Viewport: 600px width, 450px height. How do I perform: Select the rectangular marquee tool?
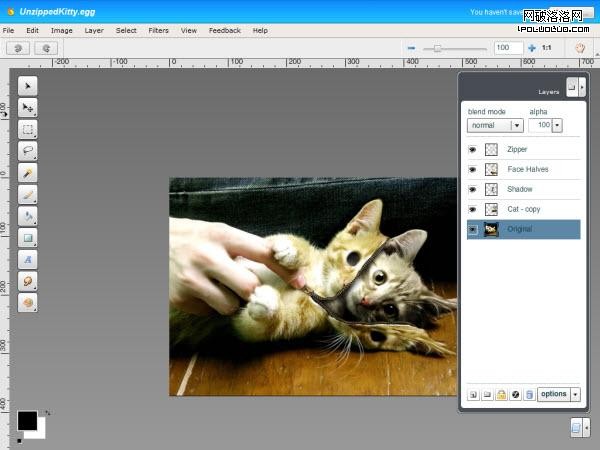point(28,130)
